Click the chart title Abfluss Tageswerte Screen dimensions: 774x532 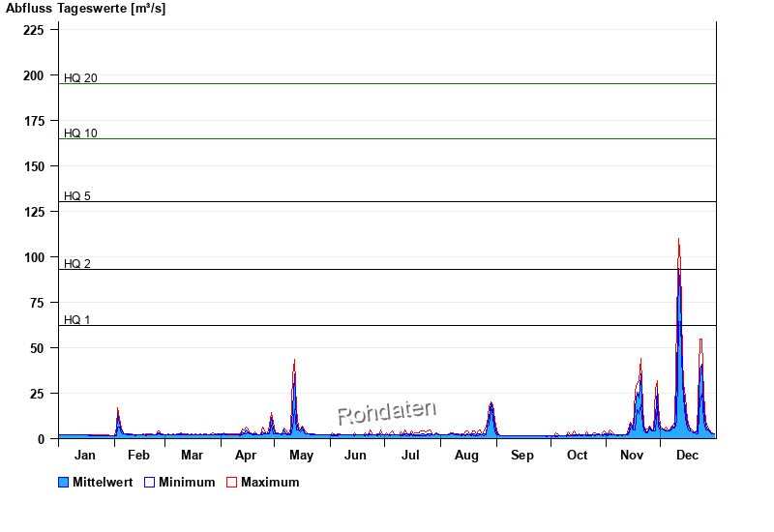(x=82, y=8)
